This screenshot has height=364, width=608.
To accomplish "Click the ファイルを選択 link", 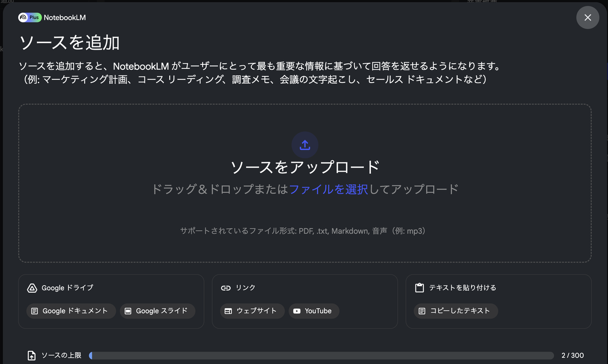I will (x=328, y=189).
